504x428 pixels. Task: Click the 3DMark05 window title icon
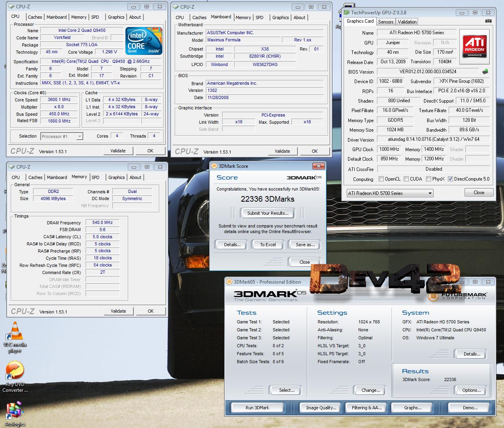pyautogui.click(x=229, y=282)
